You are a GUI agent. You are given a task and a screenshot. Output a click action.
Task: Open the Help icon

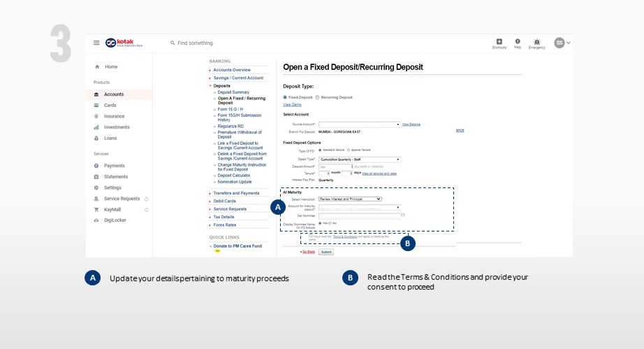click(x=518, y=41)
